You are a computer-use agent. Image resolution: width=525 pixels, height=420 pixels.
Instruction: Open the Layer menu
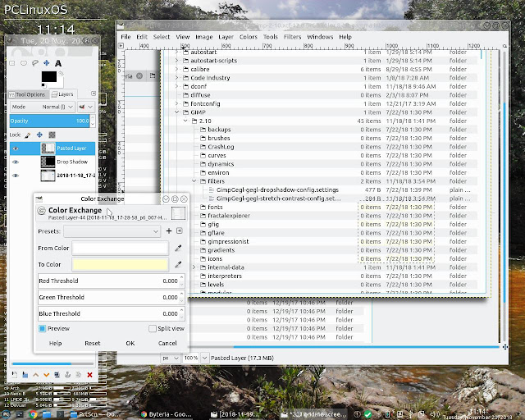click(226, 37)
